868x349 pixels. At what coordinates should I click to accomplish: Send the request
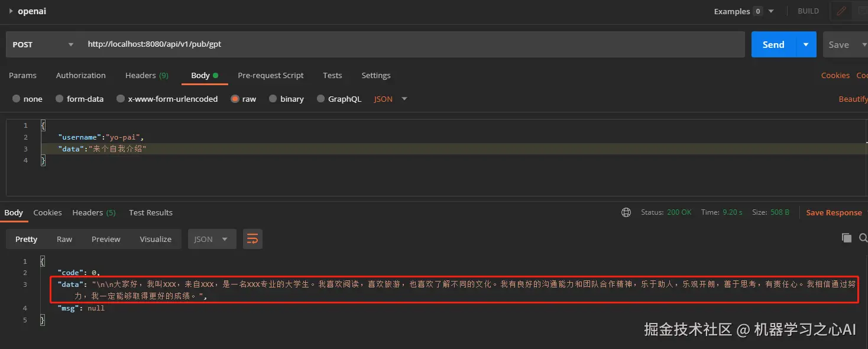[773, 44]
